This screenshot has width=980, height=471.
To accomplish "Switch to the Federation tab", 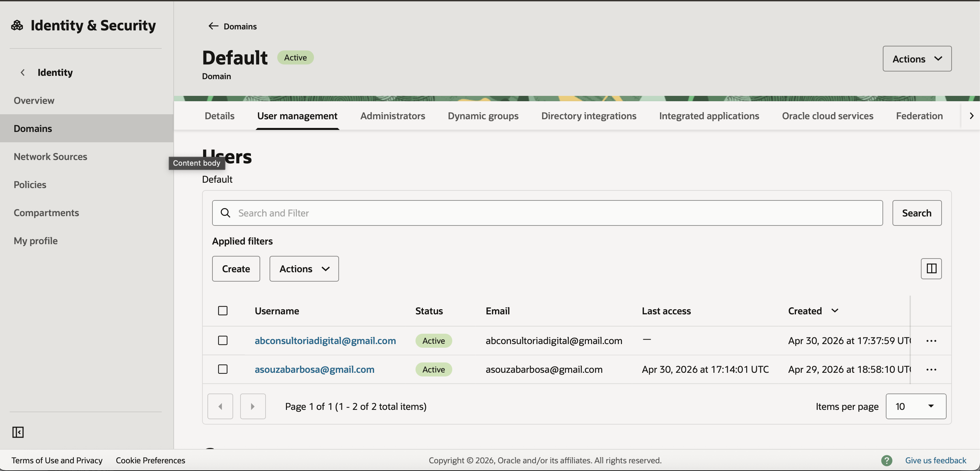I will point(919,116).
